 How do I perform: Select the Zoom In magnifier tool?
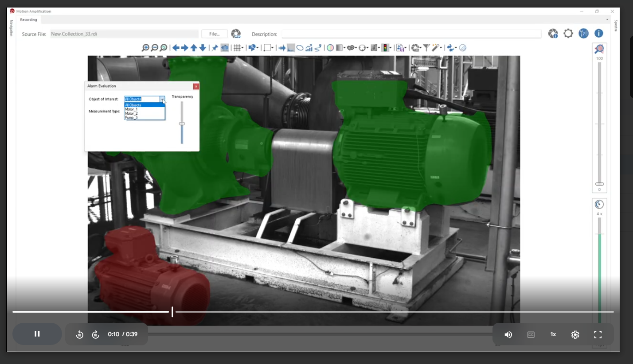pos(146,47)
